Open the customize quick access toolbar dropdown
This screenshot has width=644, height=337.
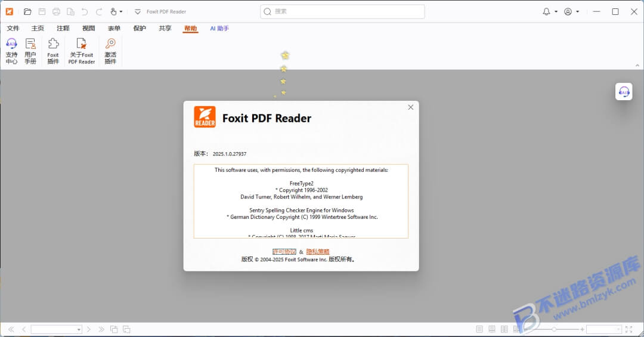(138, 11)
